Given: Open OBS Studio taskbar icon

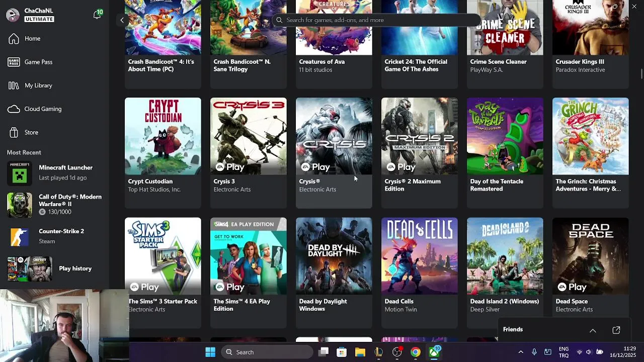Looking at the screenshot, I should (x=397, y=352).
